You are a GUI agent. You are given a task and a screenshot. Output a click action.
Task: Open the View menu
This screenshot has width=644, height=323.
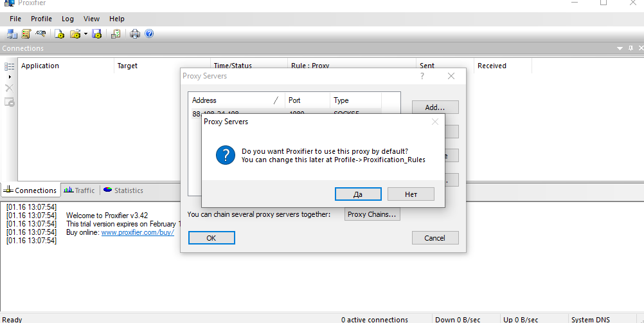91,19
